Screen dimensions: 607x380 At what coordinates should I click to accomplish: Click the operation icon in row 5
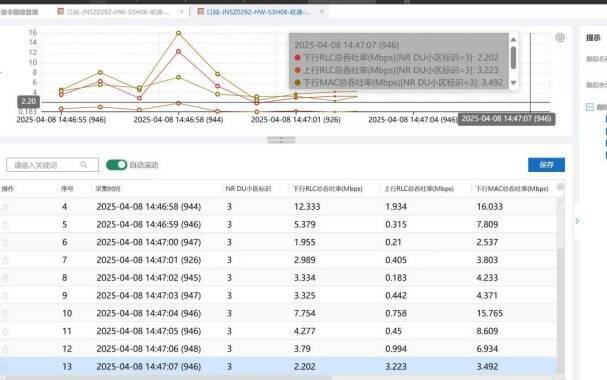[5, 225]
